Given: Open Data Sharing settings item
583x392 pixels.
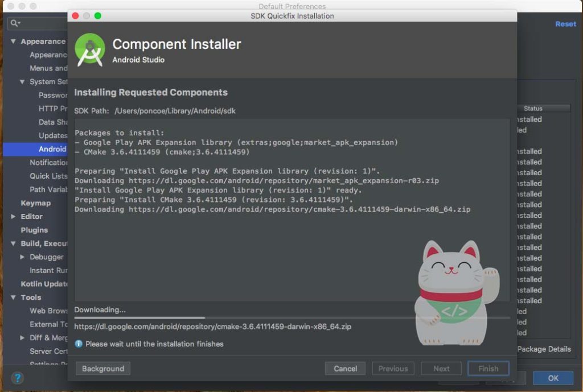Looking at the screenshot, I should [x=53, y=122].
